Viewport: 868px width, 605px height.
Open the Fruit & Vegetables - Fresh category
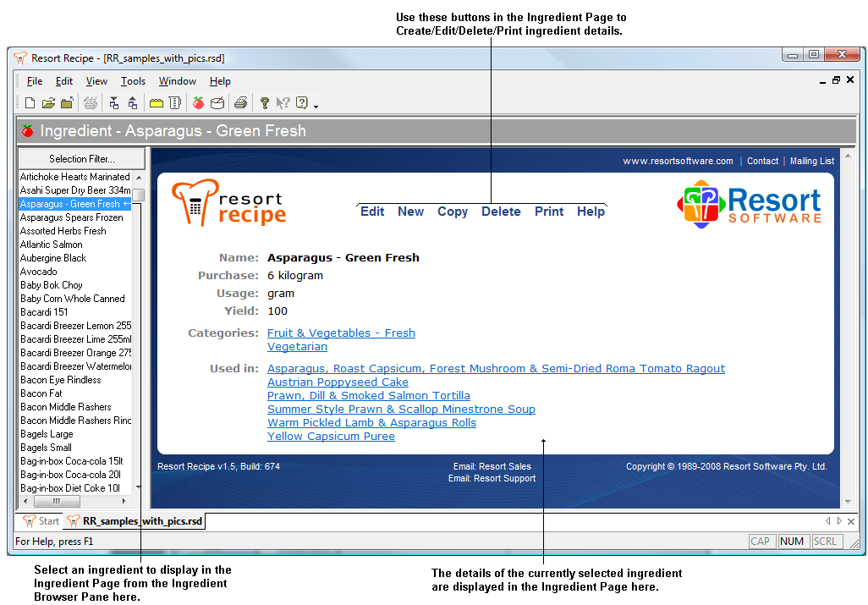(x=341, y=333)
